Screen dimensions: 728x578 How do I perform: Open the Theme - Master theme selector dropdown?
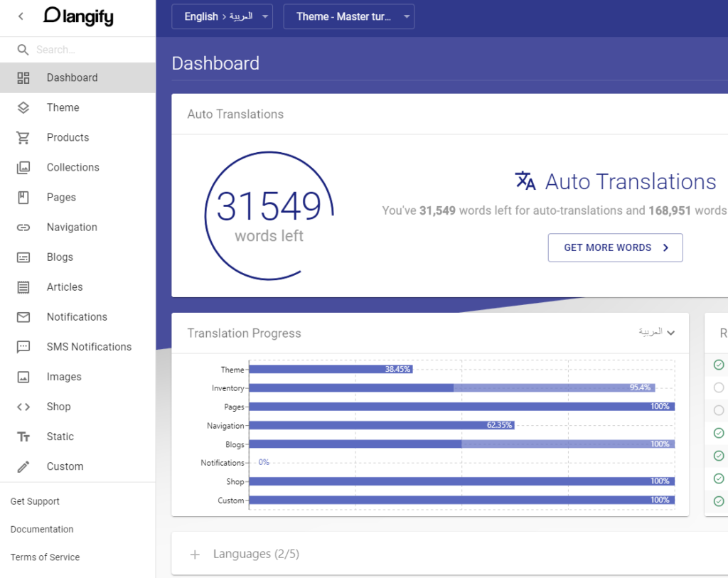pos(348,16)
